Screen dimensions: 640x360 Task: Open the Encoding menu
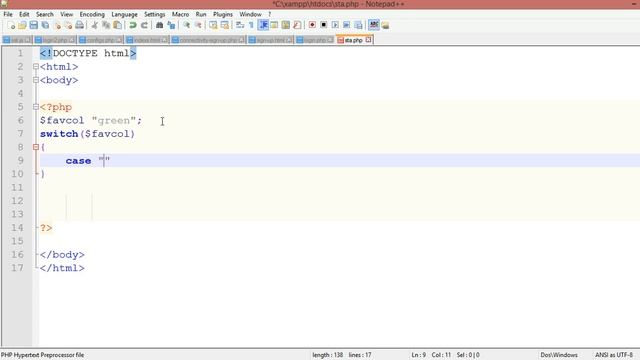[x=92, y=14]
